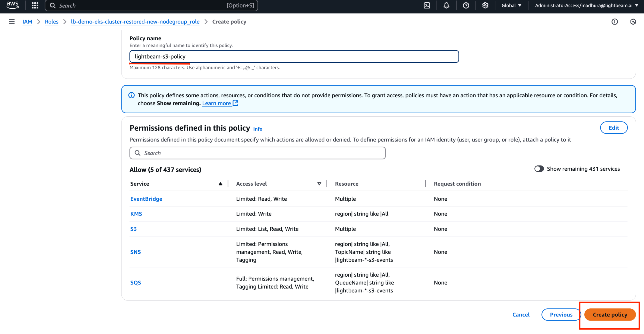Viewport: 644px width, 334px height.
Task: Sort by Service column ascending arrow
Action: coord(220,184)
